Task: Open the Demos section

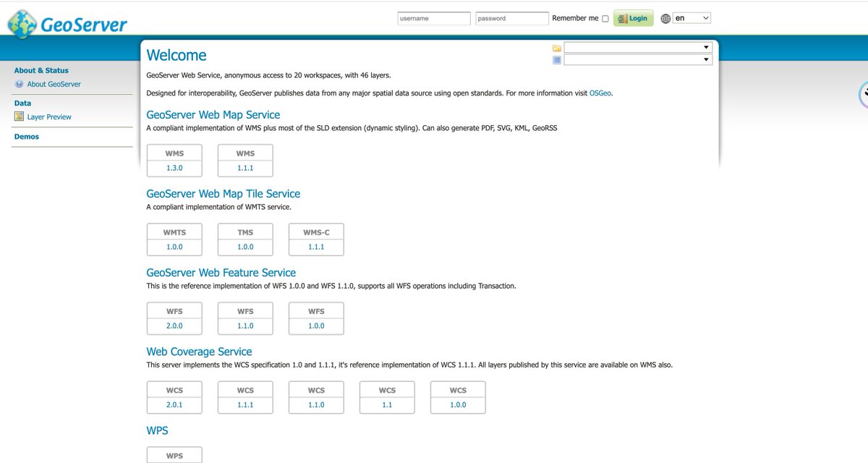Action: click(x=27, y=137)
